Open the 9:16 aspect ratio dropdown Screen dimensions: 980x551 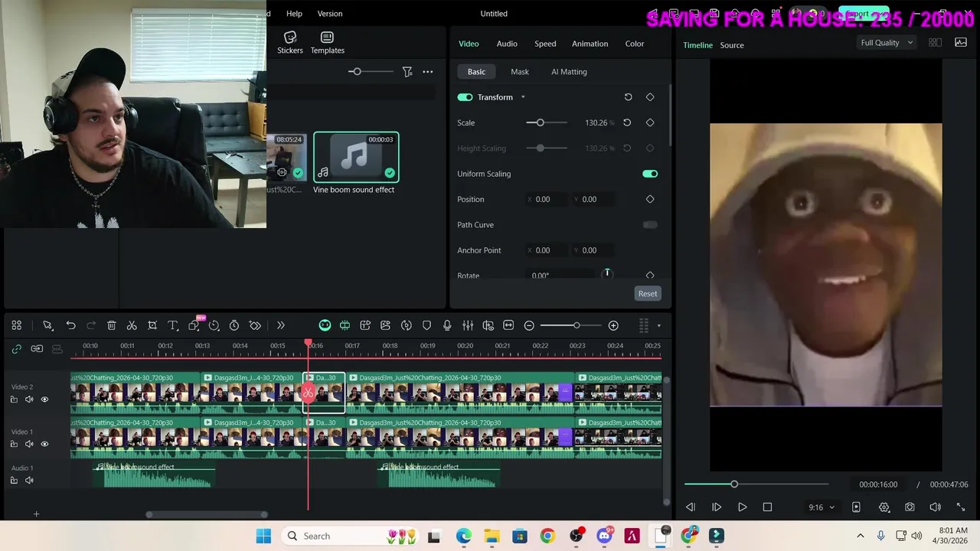tap(822, 507)
